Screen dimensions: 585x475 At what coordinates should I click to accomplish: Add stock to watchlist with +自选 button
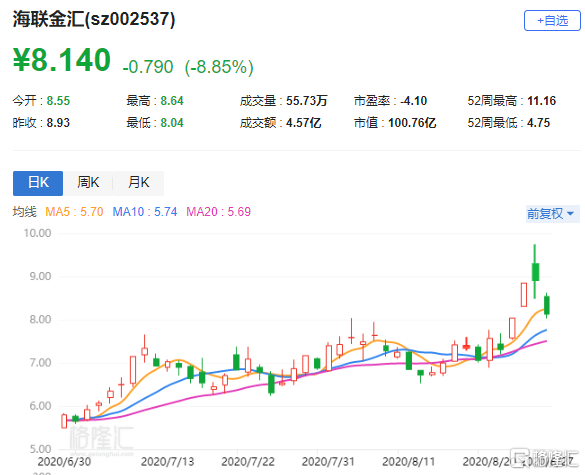[552, 21]
